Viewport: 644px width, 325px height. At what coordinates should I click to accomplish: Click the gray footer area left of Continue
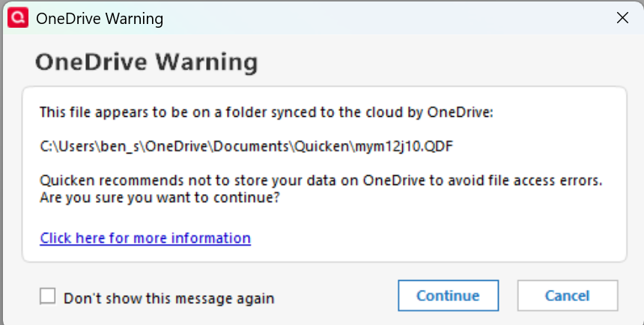tap(337, 297)
